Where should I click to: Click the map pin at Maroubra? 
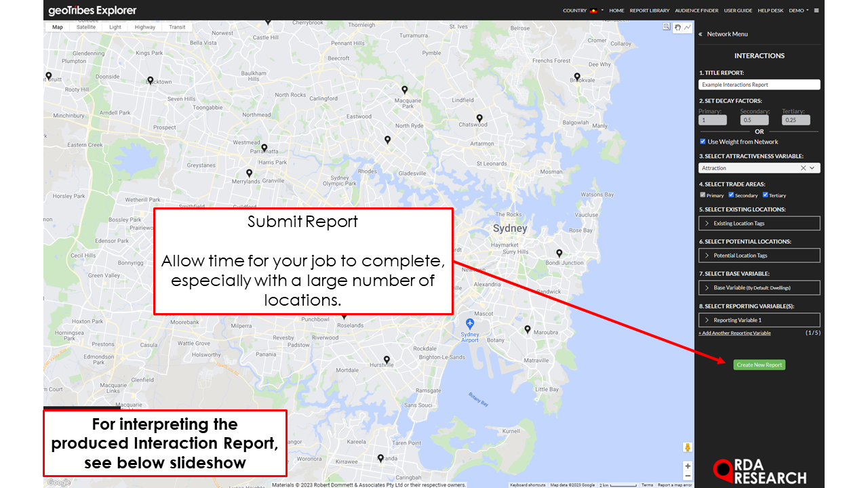pos(528,329)
